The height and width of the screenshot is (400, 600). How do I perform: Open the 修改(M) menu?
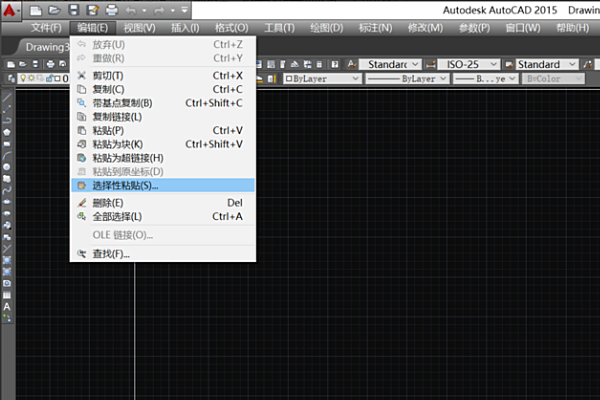pos(425,28)
